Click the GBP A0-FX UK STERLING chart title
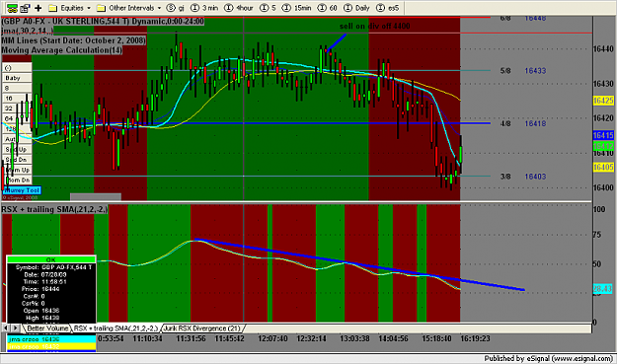This screenshot has height=364, width=617. 103,22
